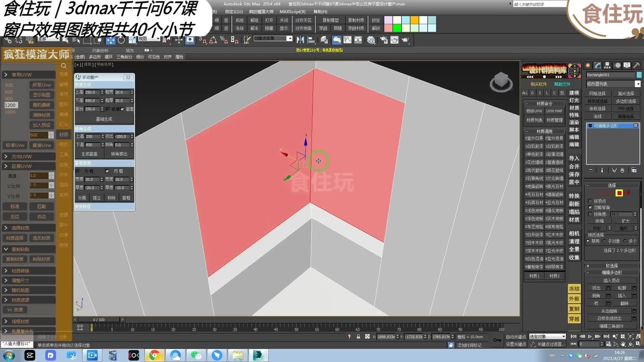The height and width of the screenshot is (362, 644).
Task: Open MAXScript(X) menu
Action: [292, 12]
